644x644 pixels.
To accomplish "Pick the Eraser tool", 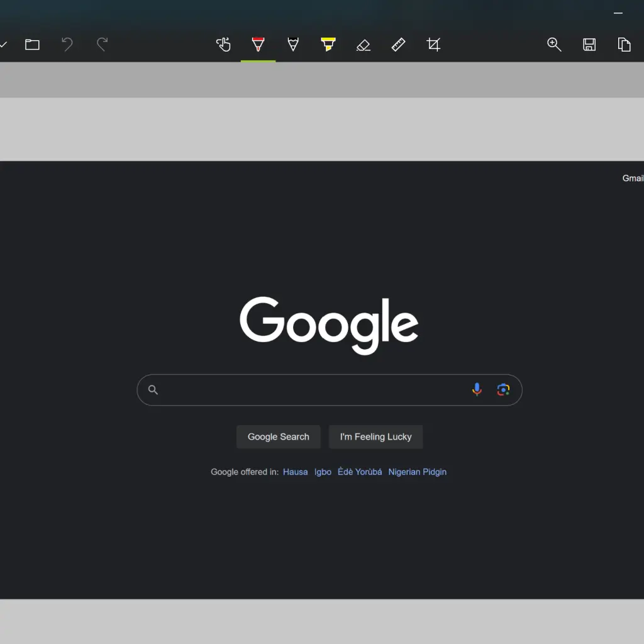I will 364,45.
